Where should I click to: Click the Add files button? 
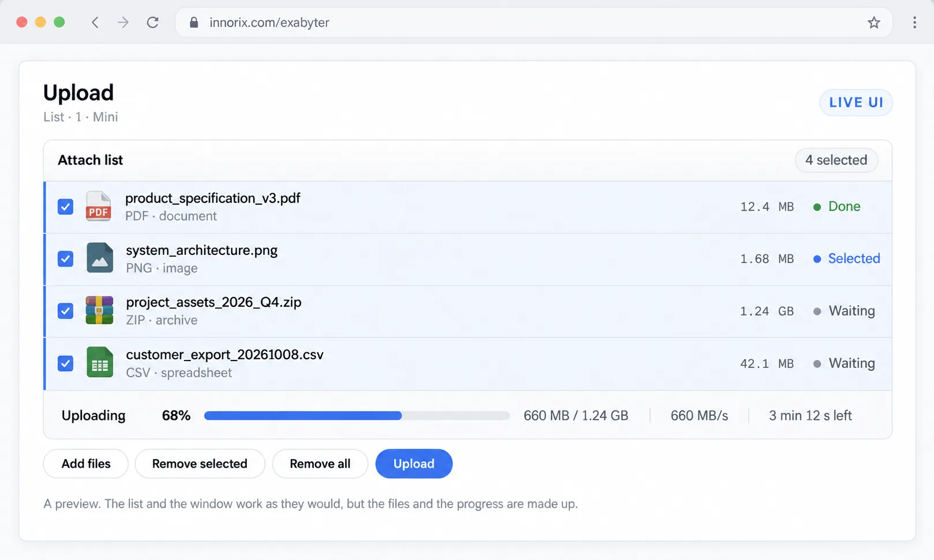[86, 464]
